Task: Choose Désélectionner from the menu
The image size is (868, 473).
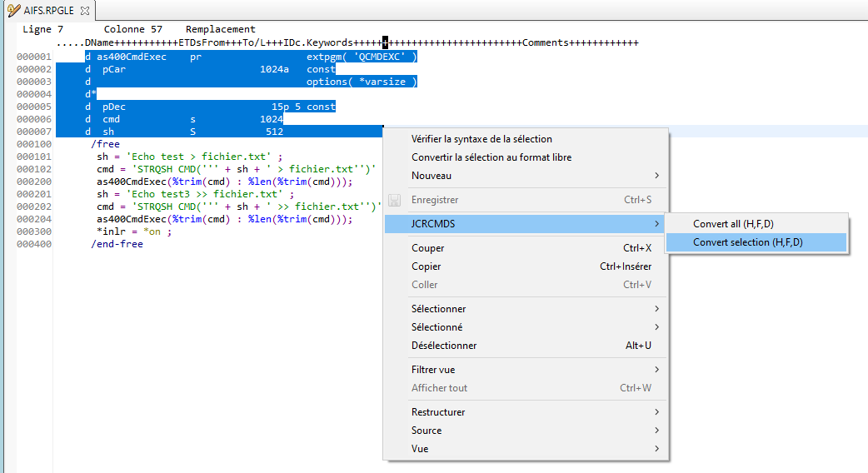Action: pyautogui.click(x=526, y=346)
